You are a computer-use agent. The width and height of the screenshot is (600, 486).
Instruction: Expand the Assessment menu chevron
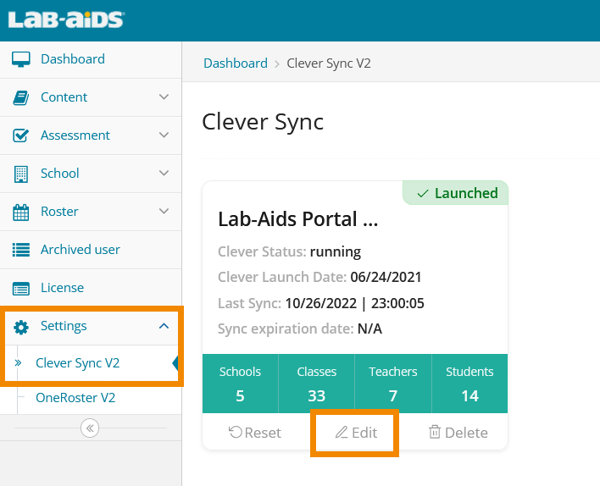click(164, 135)
